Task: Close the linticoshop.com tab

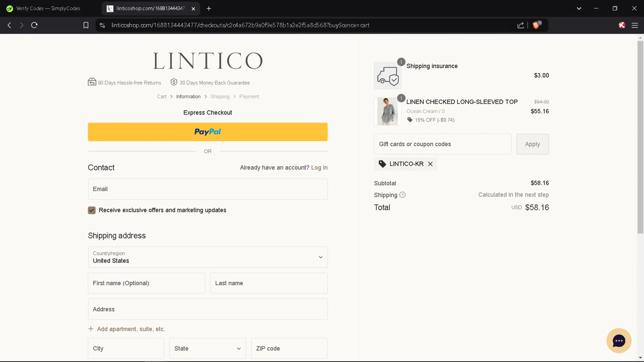Action: tap(193, 9)
